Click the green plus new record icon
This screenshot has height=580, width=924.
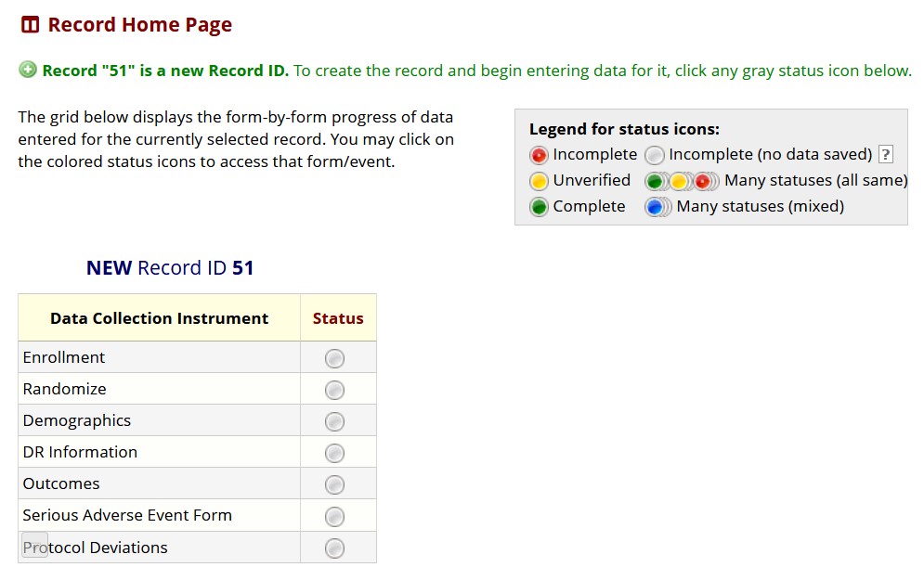pos(28,70)
